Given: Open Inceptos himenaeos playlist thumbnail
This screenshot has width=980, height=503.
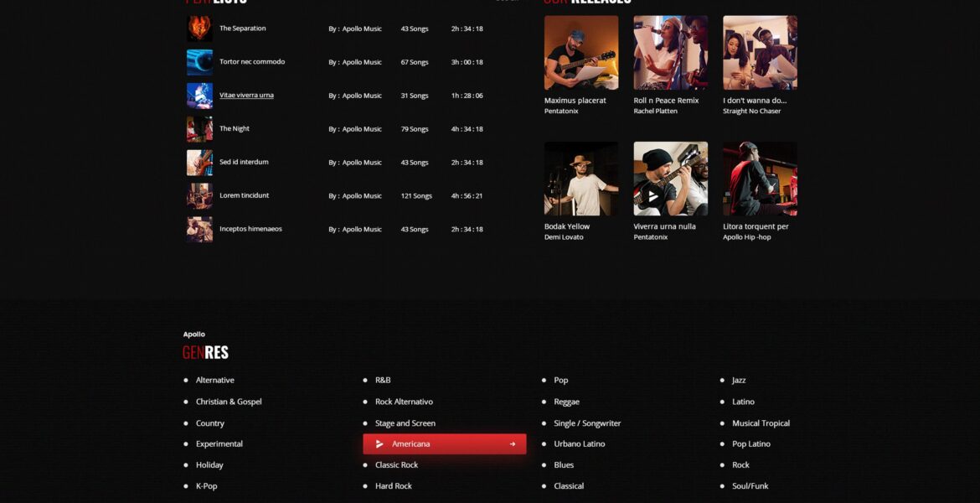Looking at the screenshot, I should pyautogui.click(x=199, y=230).
